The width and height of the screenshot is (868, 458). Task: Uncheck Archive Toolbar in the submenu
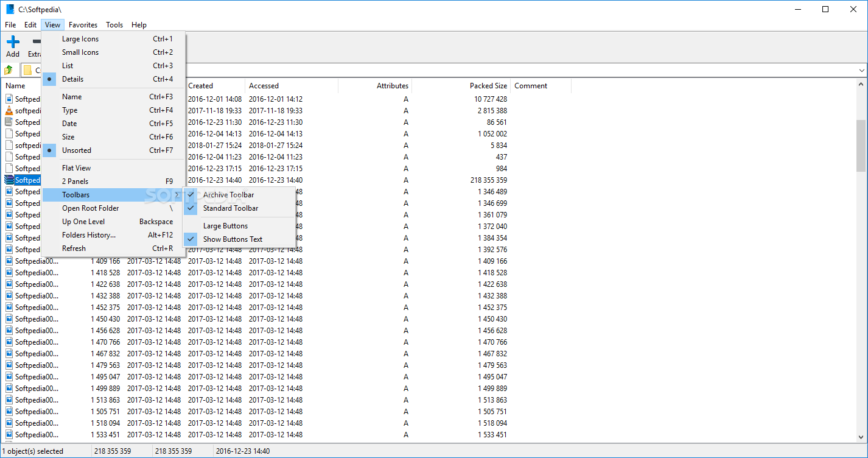click(x=239, y=195)
